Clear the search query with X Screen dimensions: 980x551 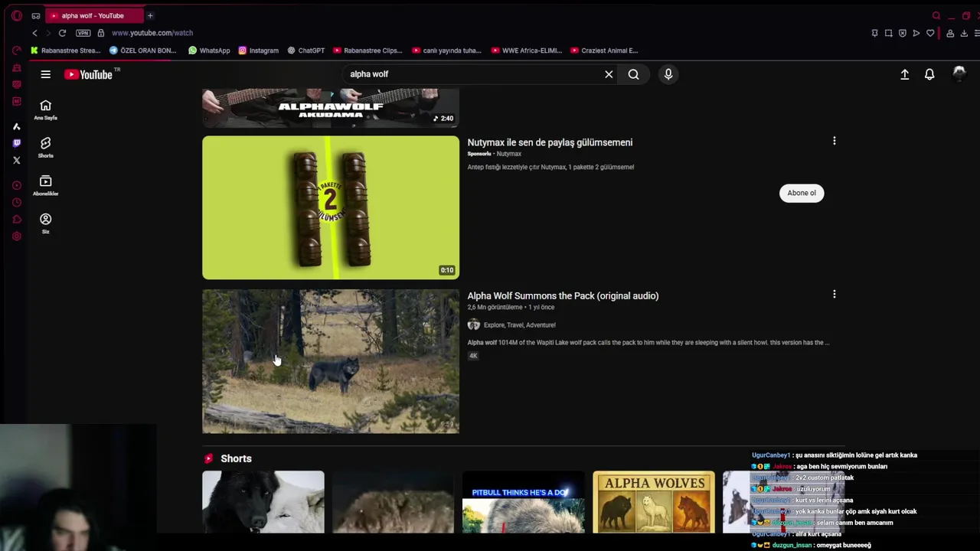609,74
